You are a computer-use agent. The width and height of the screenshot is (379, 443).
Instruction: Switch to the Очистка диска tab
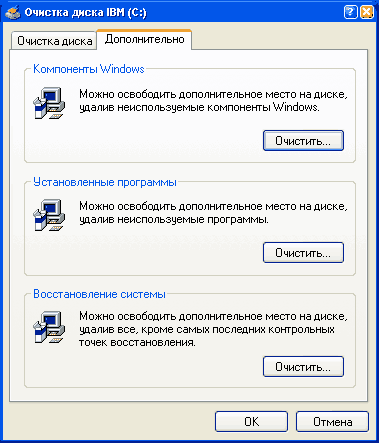[55, 41]
